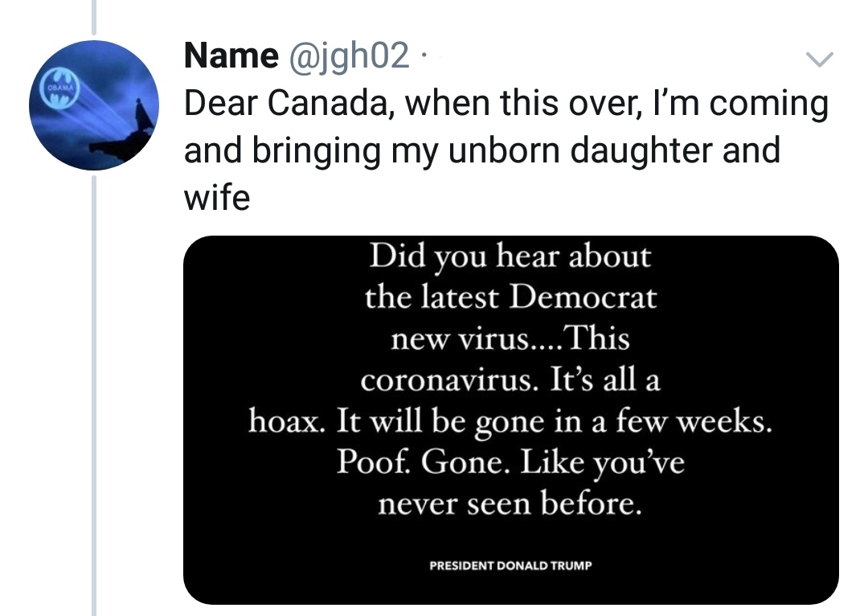Click the "Did you hear about" line
The width and height of the screenshot is (868, 616).
point(510,257)
